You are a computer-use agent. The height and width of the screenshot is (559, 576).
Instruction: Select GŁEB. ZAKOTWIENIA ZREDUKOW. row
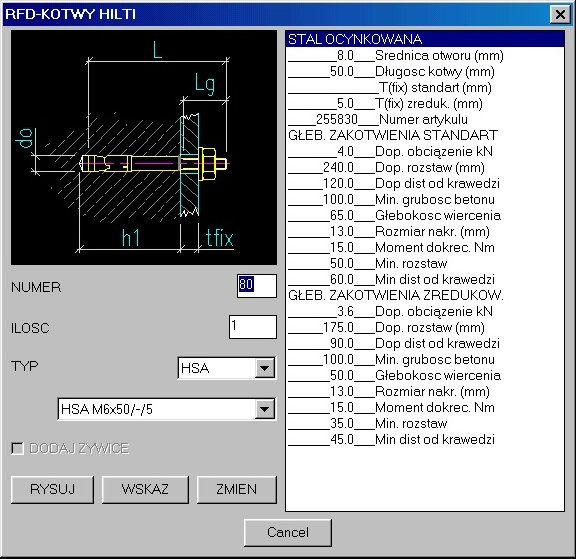click(x=425, y=295)
